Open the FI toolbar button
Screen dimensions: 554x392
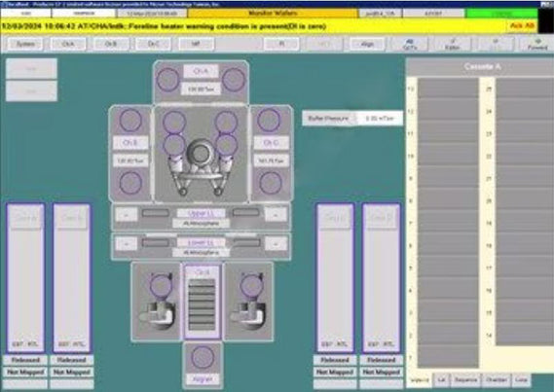(281, 44)
